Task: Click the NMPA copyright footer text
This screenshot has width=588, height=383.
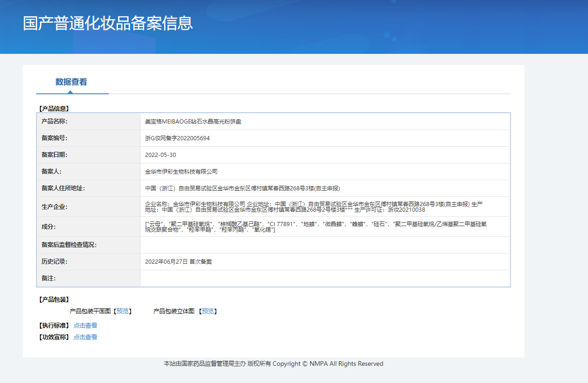Action: [x=274, y=364]
